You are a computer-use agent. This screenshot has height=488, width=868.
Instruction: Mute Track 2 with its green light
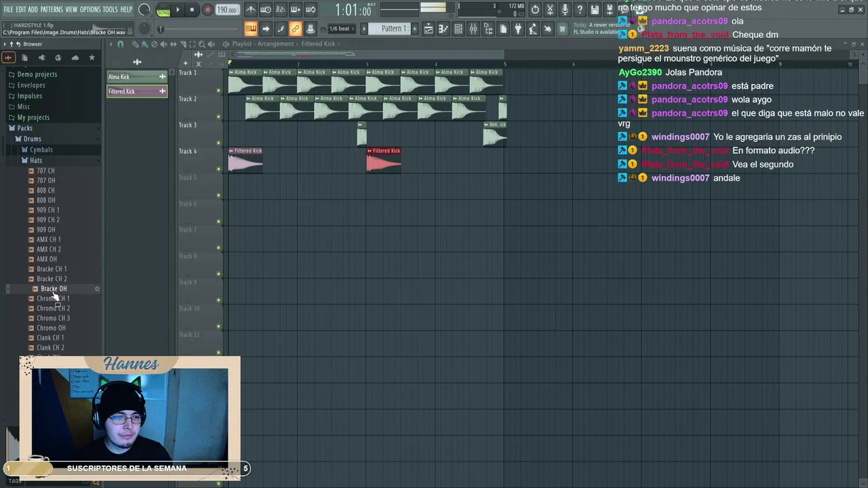click(218, 117)
